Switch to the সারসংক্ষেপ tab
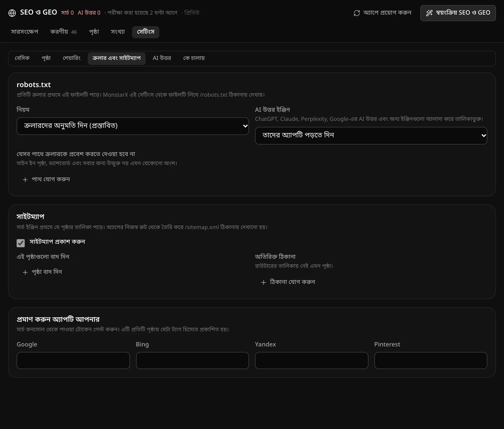504x429 pixels. tap(24, 32)
